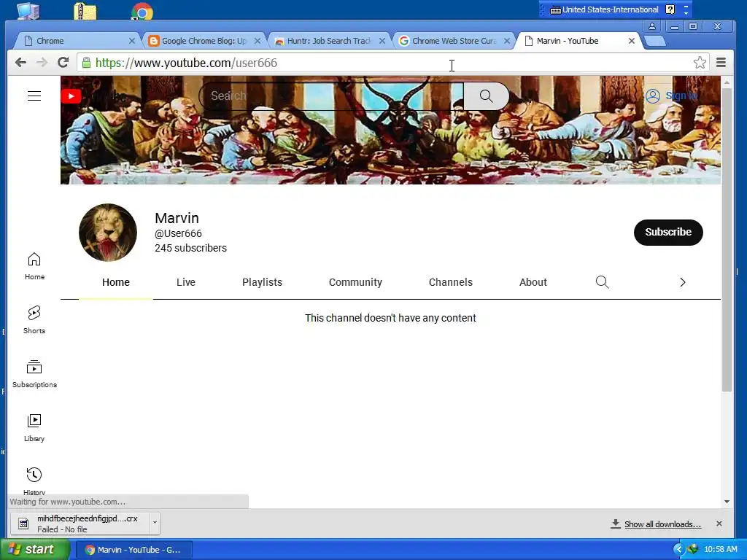Click Marvin channel avatar image
Viewport: 747px width, 560px height.
[x=108, y=233]
